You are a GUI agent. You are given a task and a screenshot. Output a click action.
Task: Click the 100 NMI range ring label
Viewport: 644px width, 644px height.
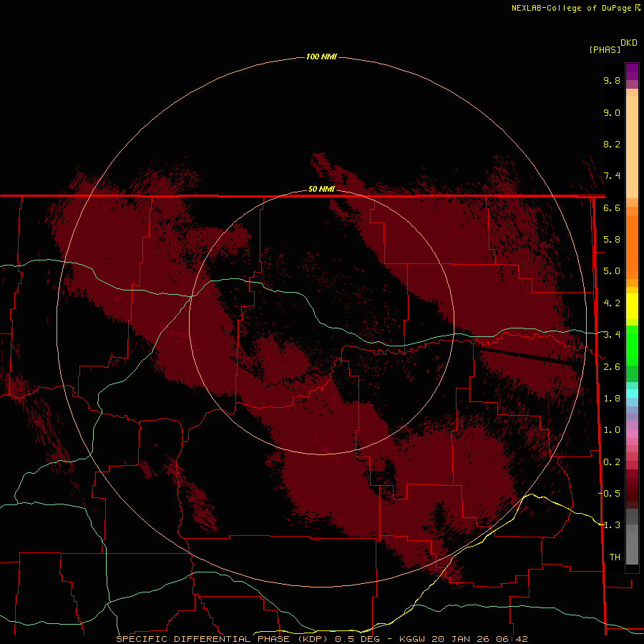coord(321,57)
